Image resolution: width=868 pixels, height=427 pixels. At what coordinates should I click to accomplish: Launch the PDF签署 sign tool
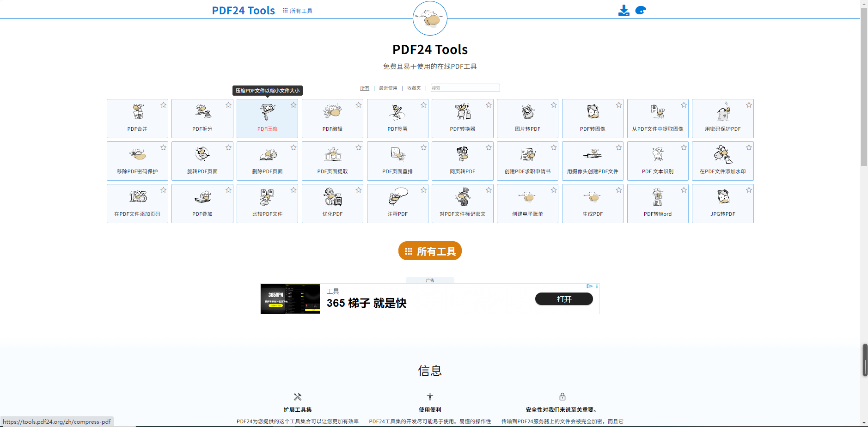tap(397, 118)
